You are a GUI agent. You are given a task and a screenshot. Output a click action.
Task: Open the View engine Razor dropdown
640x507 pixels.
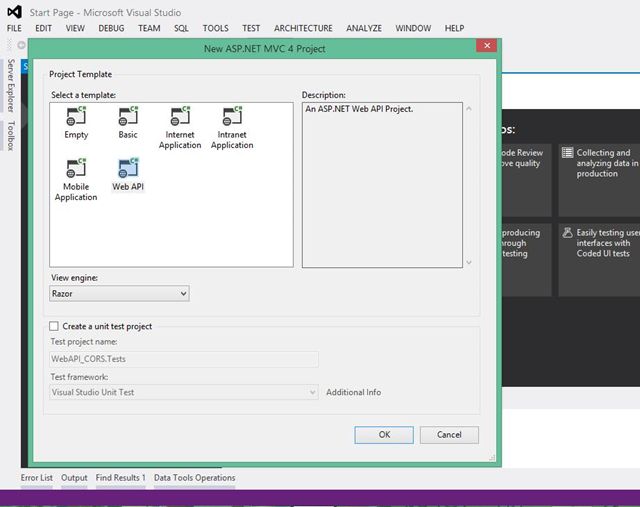click(119, 294)
